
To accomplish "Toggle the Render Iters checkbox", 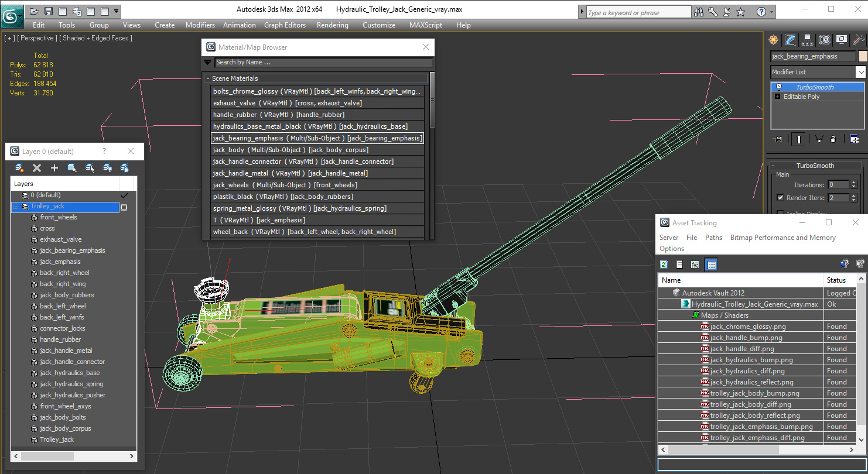I will [x=780, y=198].
